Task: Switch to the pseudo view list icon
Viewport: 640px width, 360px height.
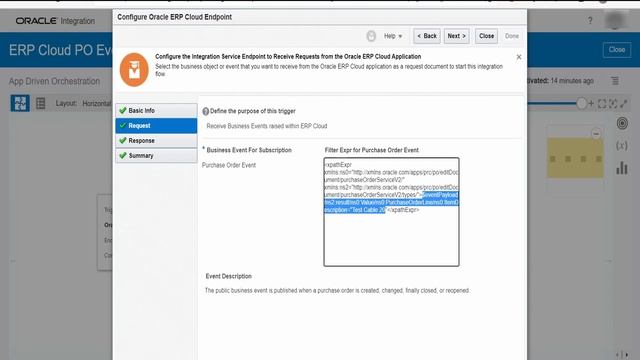Action: point(40,103)
